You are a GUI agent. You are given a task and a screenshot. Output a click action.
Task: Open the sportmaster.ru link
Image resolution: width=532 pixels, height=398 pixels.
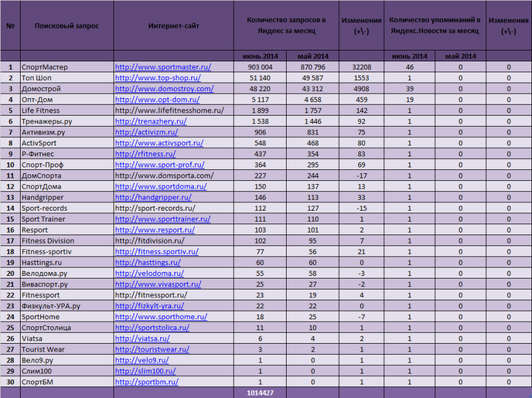(163, 67)
